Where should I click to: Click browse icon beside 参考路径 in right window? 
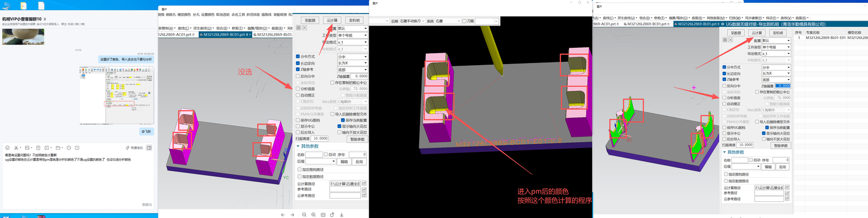[x=787, y=193]
